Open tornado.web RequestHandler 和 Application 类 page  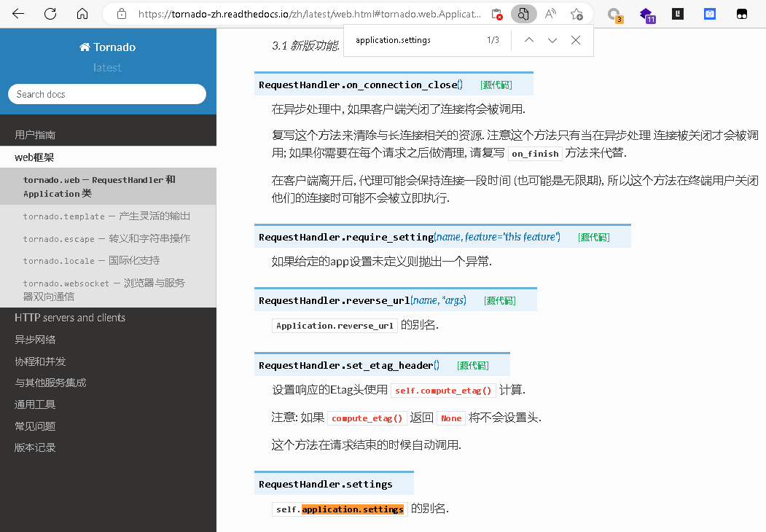(x=108, y=187)
